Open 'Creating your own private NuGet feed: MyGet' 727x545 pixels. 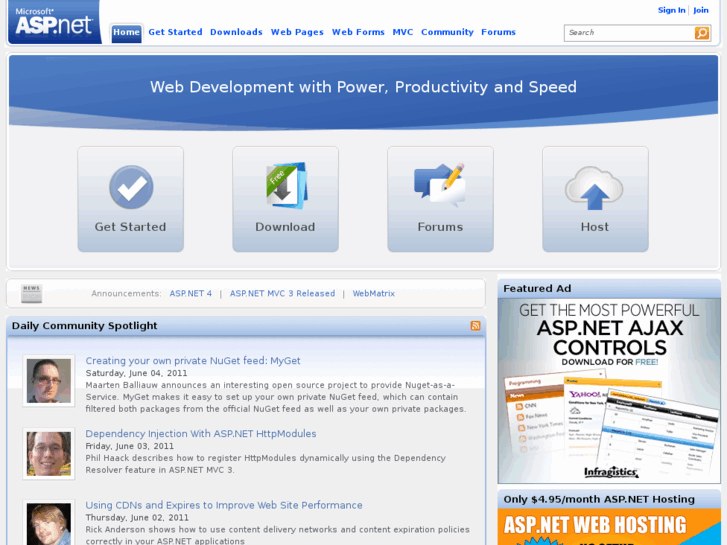coord(193,361)
